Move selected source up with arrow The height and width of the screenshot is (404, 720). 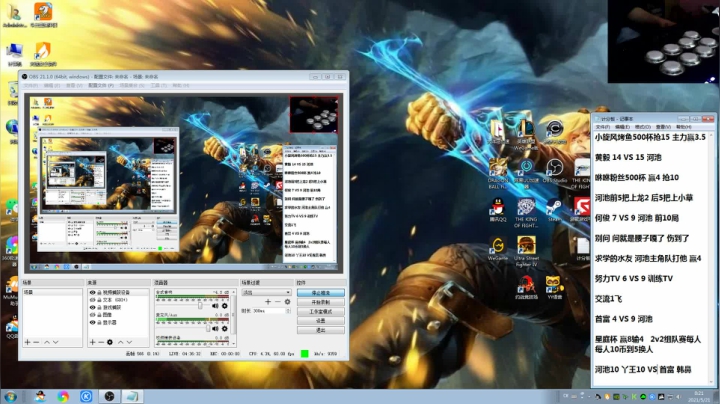coord(120,342)
